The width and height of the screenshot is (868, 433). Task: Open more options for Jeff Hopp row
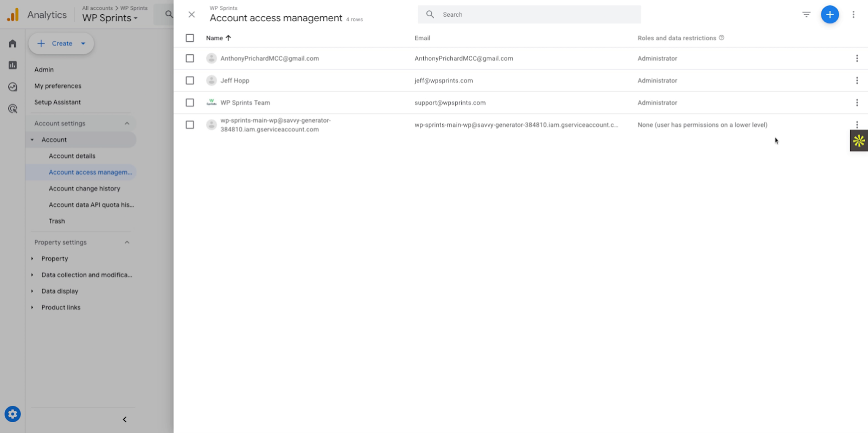coord(857,81)
